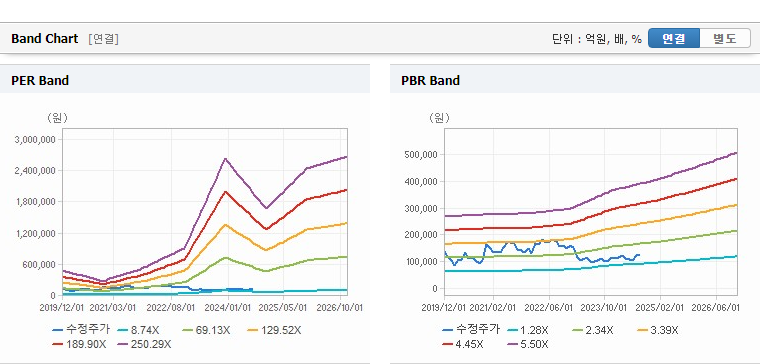Click the 300,000 PBR y-axis label

(421, 208)
